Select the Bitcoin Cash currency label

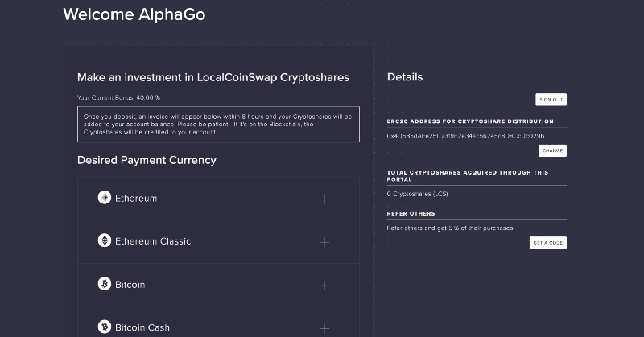142,327
